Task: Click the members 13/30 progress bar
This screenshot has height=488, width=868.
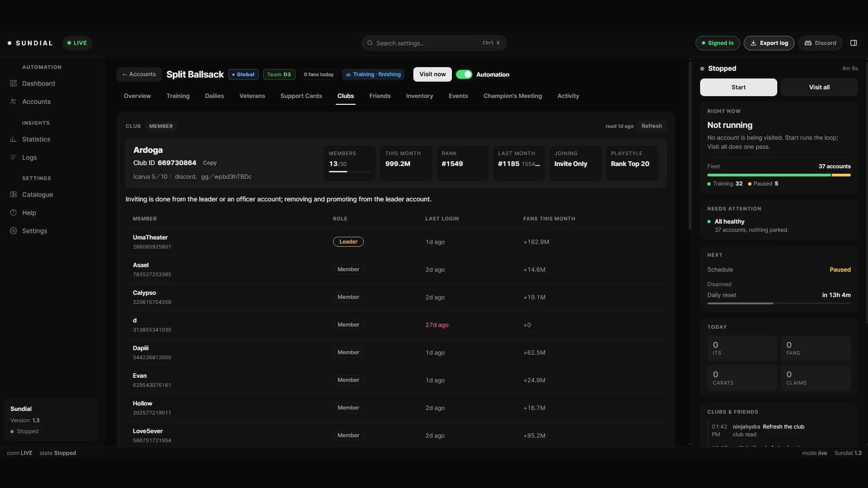Action: 349,171
